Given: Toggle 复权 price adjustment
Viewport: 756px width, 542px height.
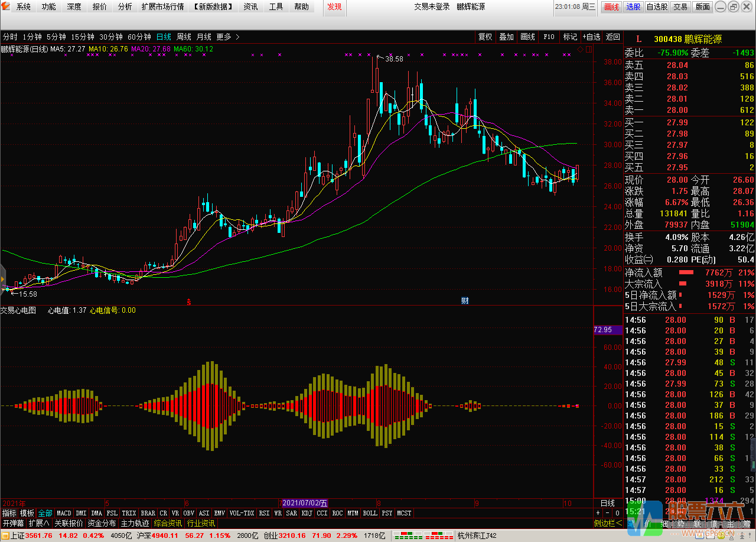Looking at the screenshot, I should coord(485,37).
